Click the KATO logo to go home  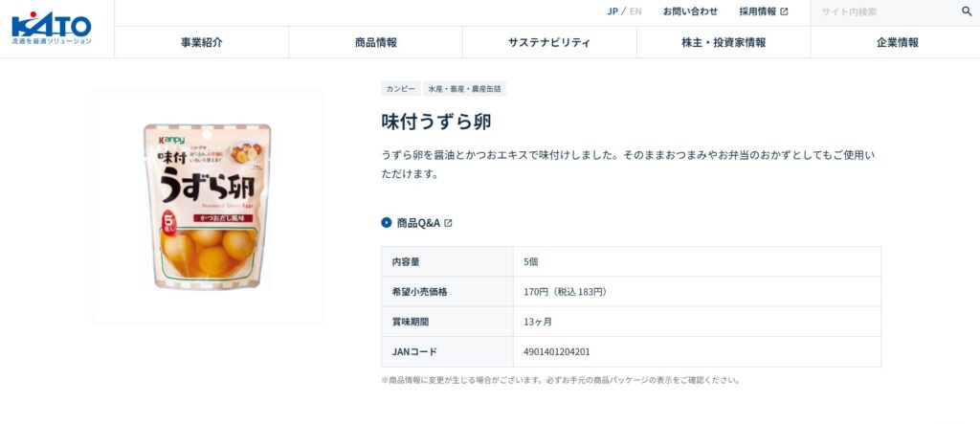pyautogui.click(x=52, y=28)
